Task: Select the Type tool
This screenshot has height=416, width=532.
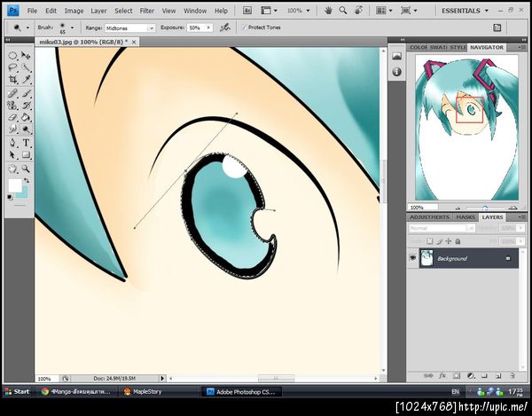Action: tap(26, 143)
